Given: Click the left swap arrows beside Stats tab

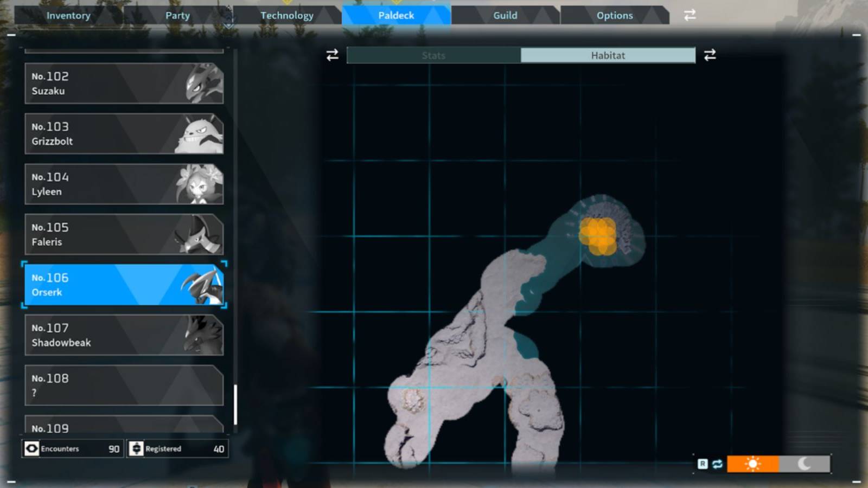Looking at the screenshot, I should [331, 55].
